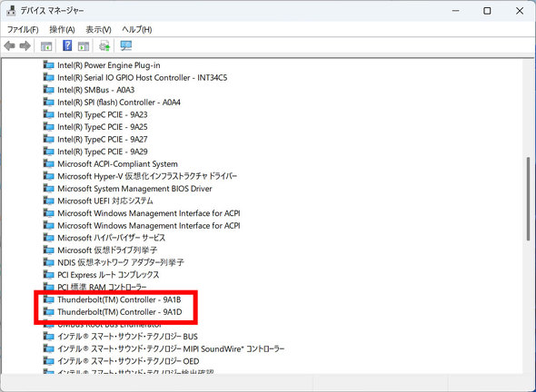Click the scan for hardware changes icon
The height and width of the screenshot is (392, 536).
pyautogui.click(x=125, y=45)
